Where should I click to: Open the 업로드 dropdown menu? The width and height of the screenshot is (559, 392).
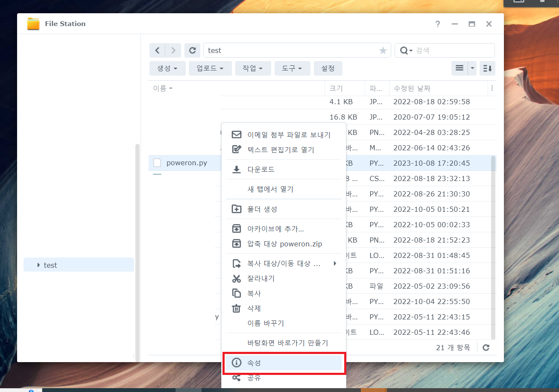pos(210,68)
